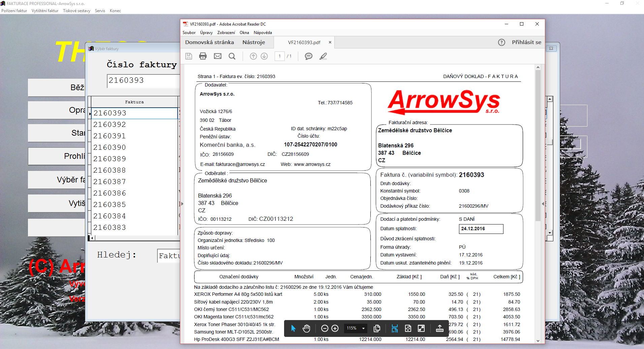Choose fit width scrolling mode icon
Image resolution: width=644 pixels, height=349 pixels.
point(395,328)
